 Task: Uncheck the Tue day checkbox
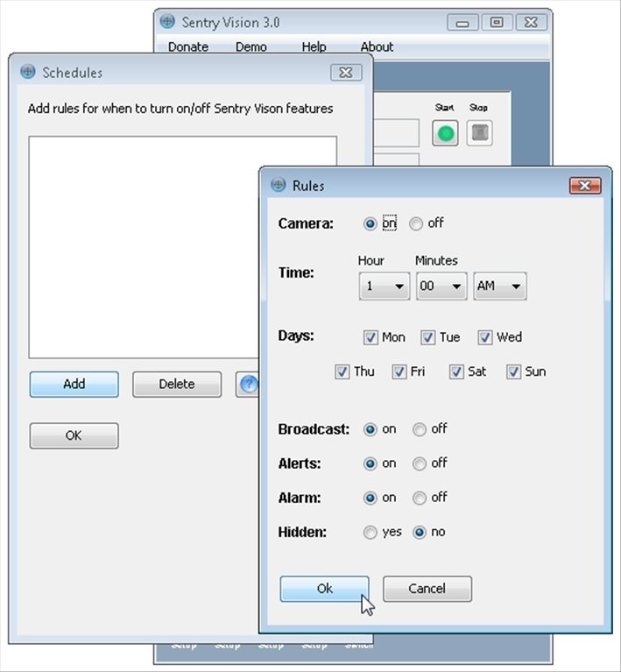427,337
